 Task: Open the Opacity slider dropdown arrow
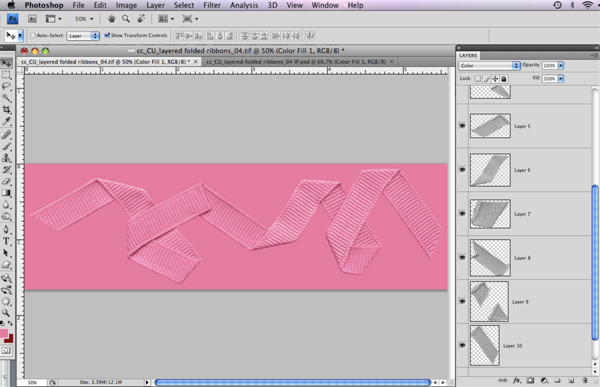(x=561, y=65)
